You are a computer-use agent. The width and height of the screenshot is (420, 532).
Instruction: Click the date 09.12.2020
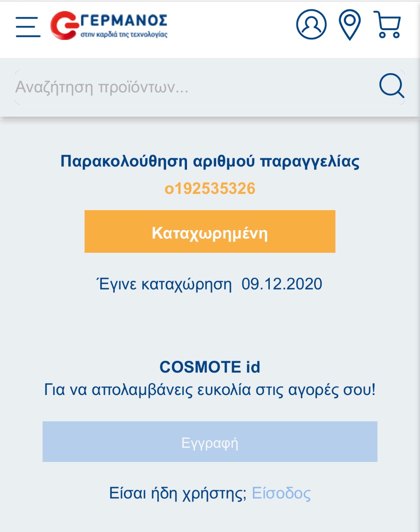282,284
